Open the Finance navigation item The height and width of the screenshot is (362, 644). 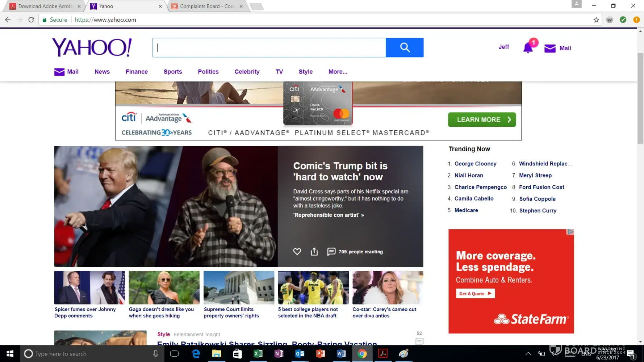pyautogui.click(x=137, y=72)
